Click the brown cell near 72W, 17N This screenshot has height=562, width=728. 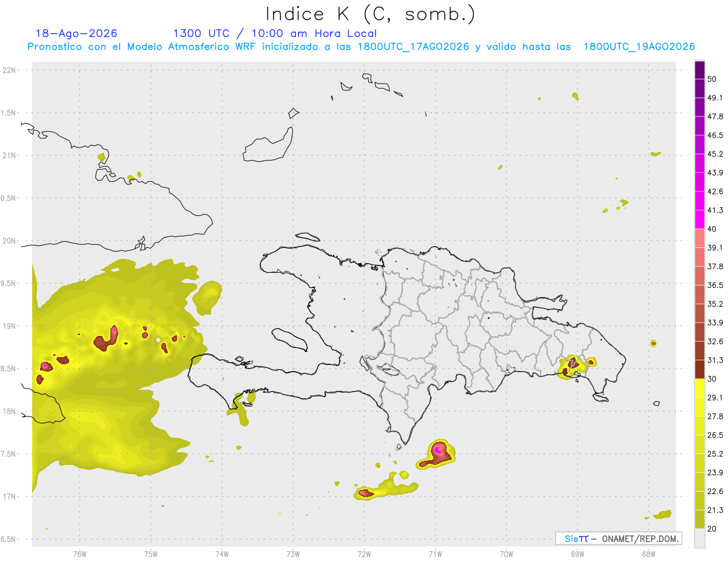[366, 493]
